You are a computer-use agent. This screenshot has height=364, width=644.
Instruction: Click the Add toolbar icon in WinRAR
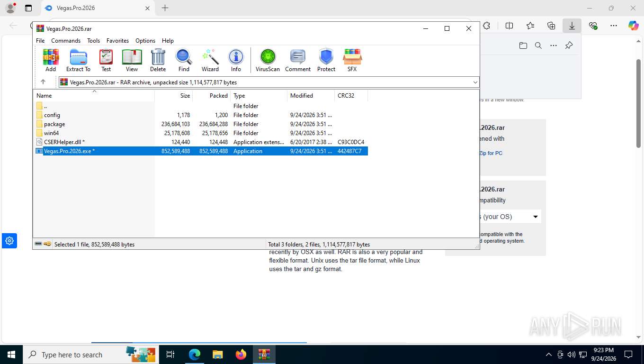(x=51, y=60)
